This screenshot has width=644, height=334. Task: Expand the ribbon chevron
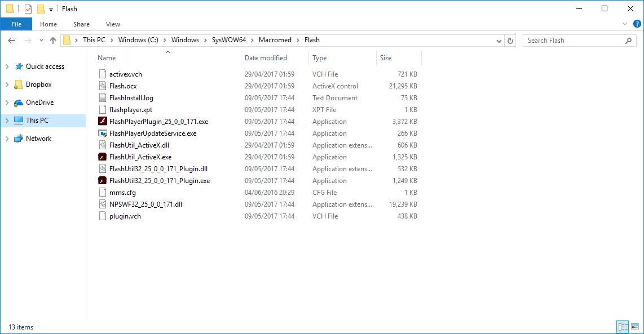click(x=625, y=24)
